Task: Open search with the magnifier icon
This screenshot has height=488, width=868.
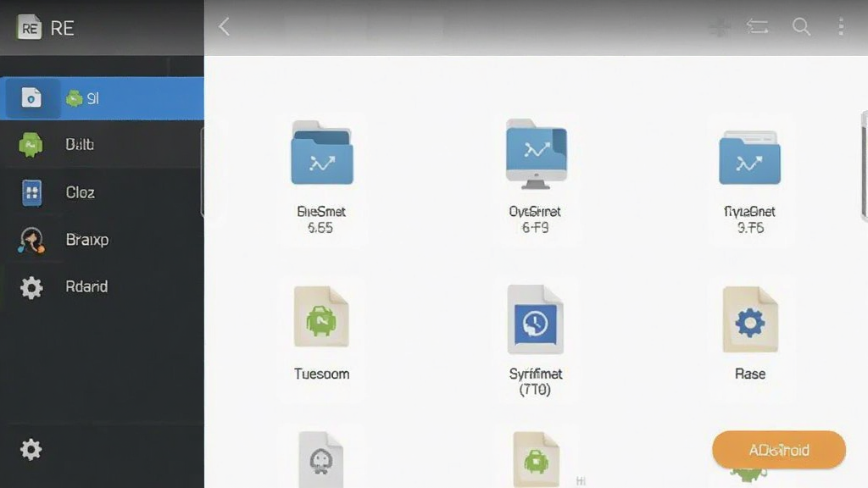Action: pos(801,26)
